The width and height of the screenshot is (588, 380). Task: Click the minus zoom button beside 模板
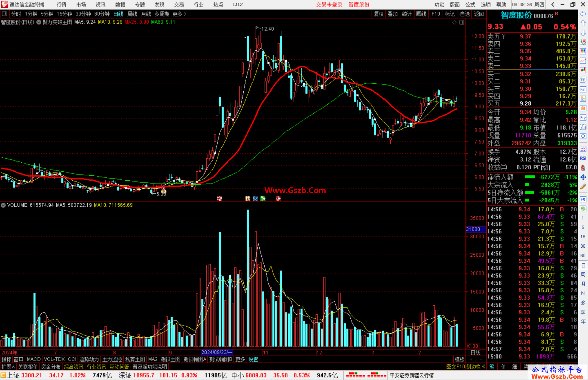coord(481,359)
